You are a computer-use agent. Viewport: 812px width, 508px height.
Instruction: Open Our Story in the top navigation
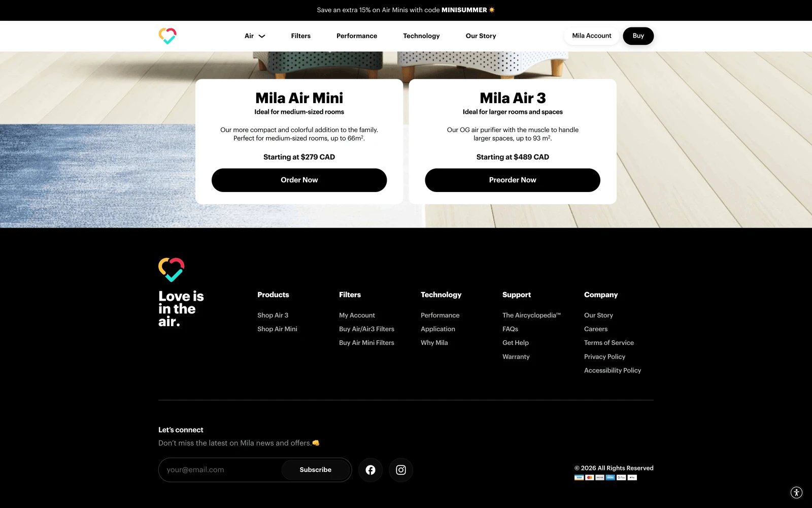(481, 36)
